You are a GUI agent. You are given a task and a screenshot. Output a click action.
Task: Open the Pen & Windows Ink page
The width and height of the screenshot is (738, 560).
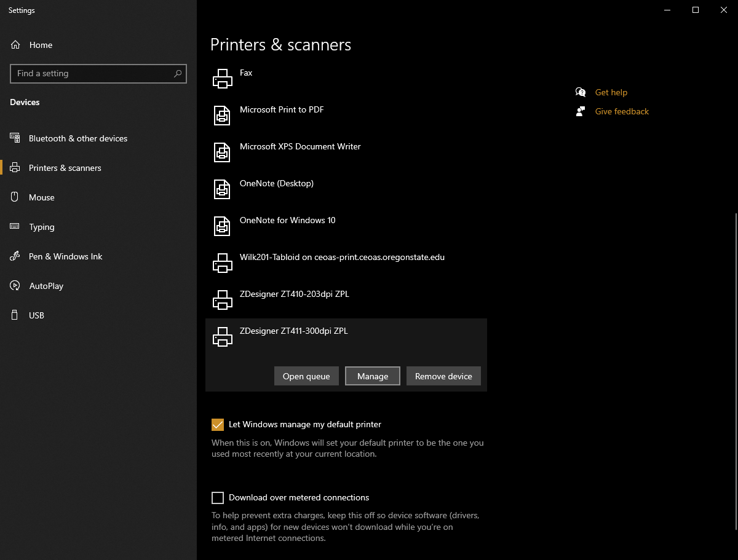point(66,256)
